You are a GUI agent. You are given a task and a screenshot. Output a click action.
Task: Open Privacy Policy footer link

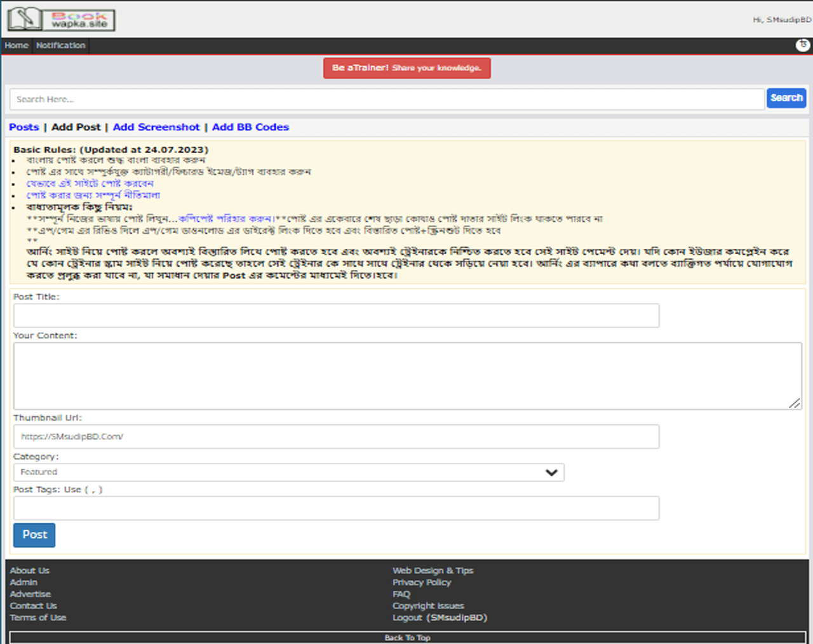click(x=421, y=582)
